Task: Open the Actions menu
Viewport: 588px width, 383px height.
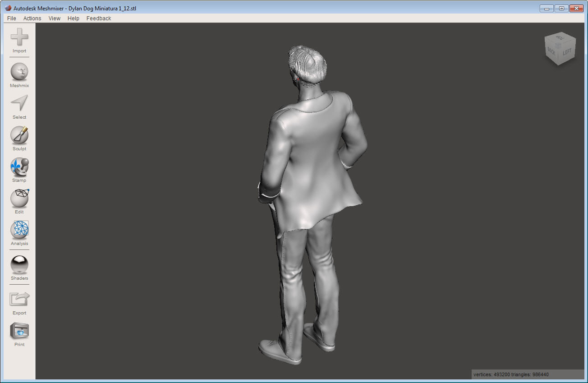Action: click(x=32, y=18)
